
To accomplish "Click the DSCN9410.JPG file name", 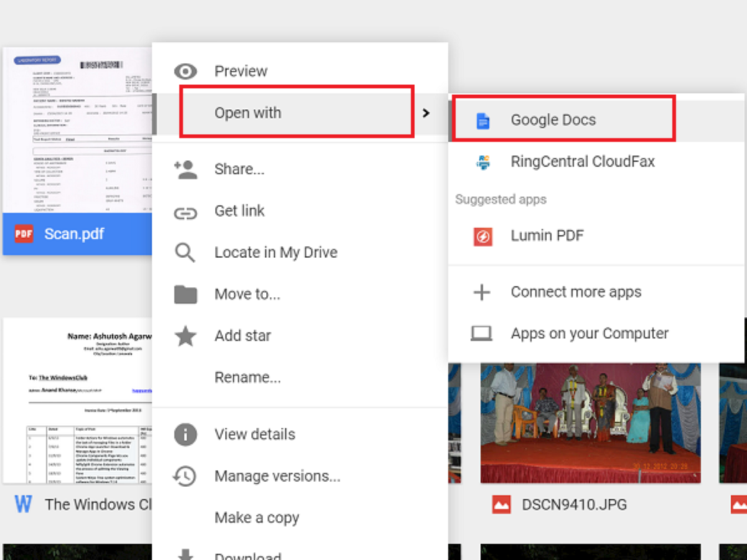I will 575,504.
